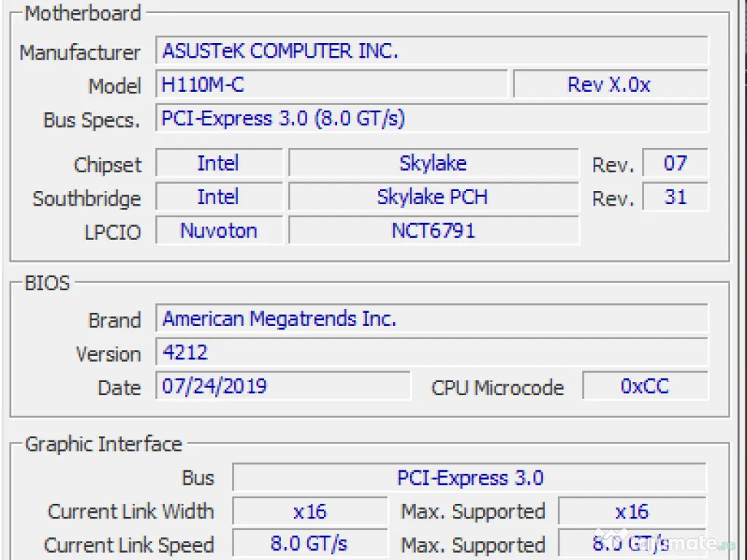Click the Southbridge revision field showing 31

(675, 197)
